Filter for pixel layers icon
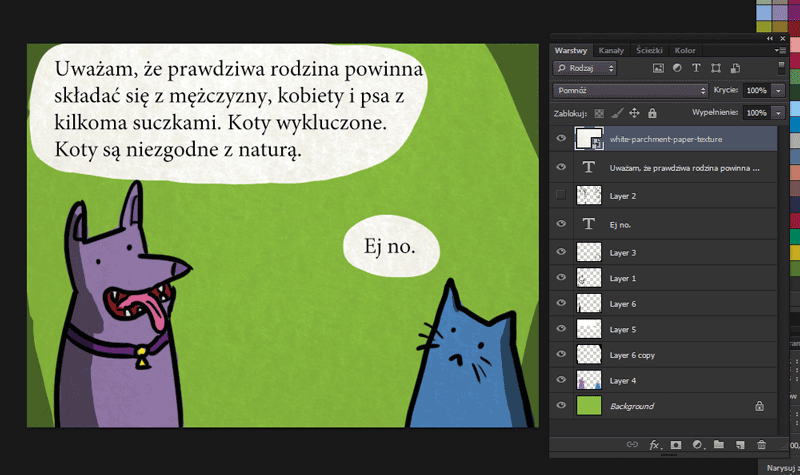800x475 pixels. (658, 68)
